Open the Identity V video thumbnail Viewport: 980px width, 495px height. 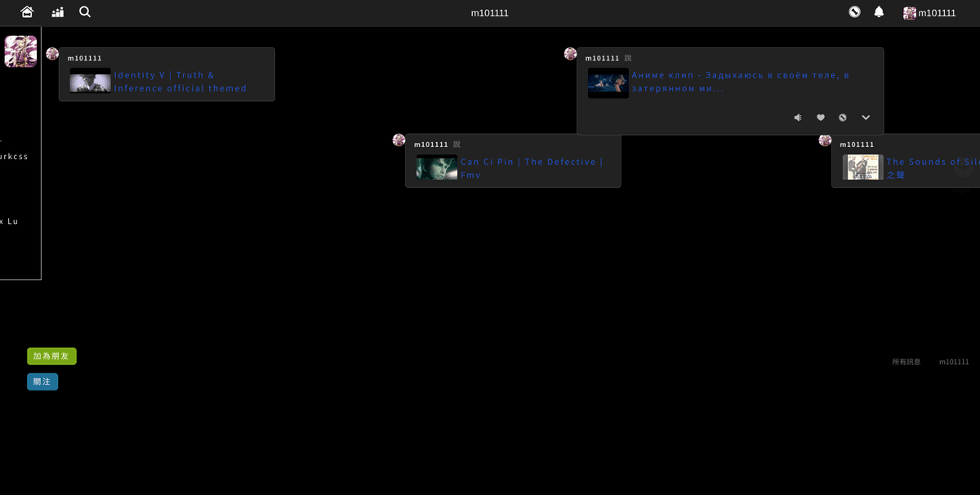tap(90, 81)
